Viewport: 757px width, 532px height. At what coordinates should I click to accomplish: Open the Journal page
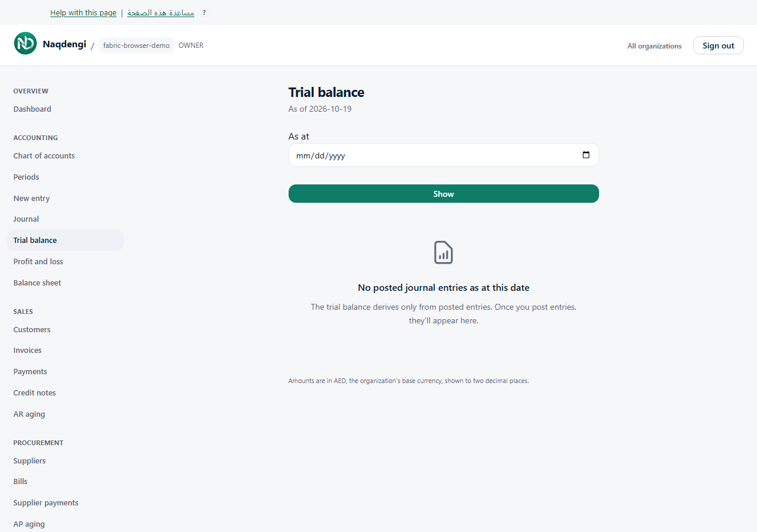(26, 219)
